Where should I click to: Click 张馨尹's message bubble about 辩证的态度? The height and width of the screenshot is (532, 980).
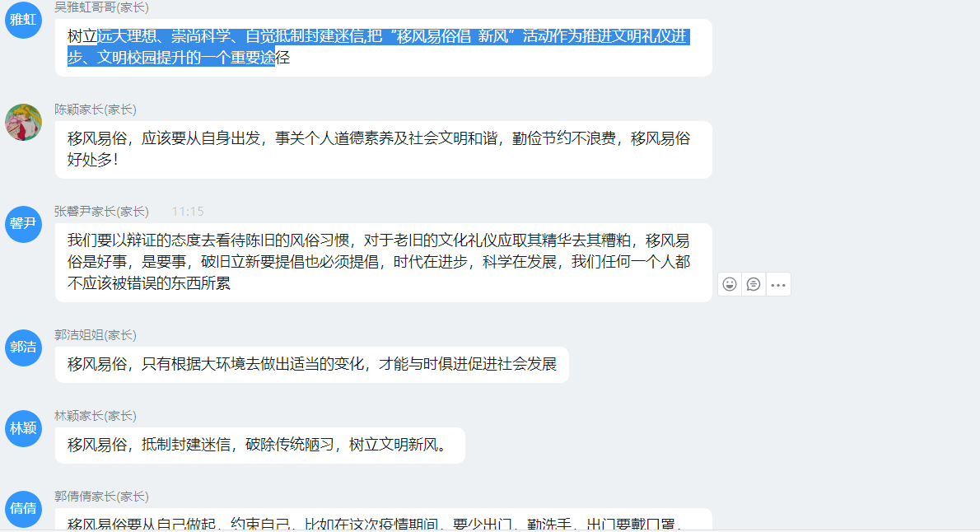coord(383,263)
